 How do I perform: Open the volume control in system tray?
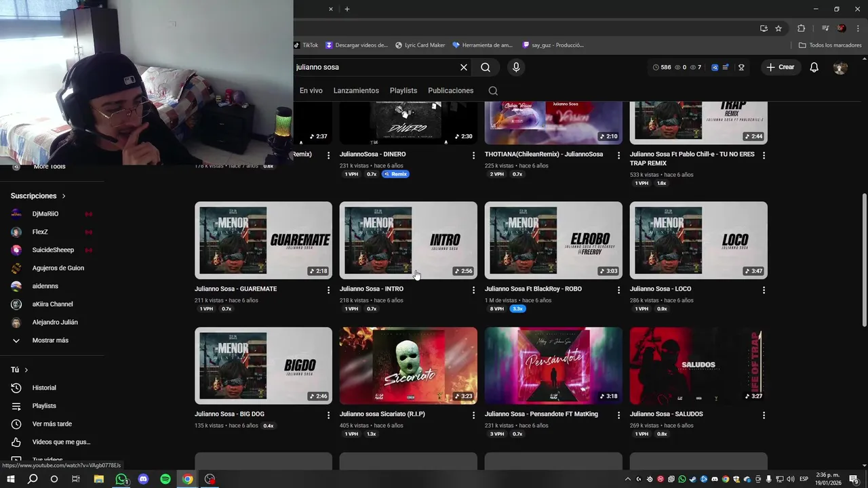[790, 479]
